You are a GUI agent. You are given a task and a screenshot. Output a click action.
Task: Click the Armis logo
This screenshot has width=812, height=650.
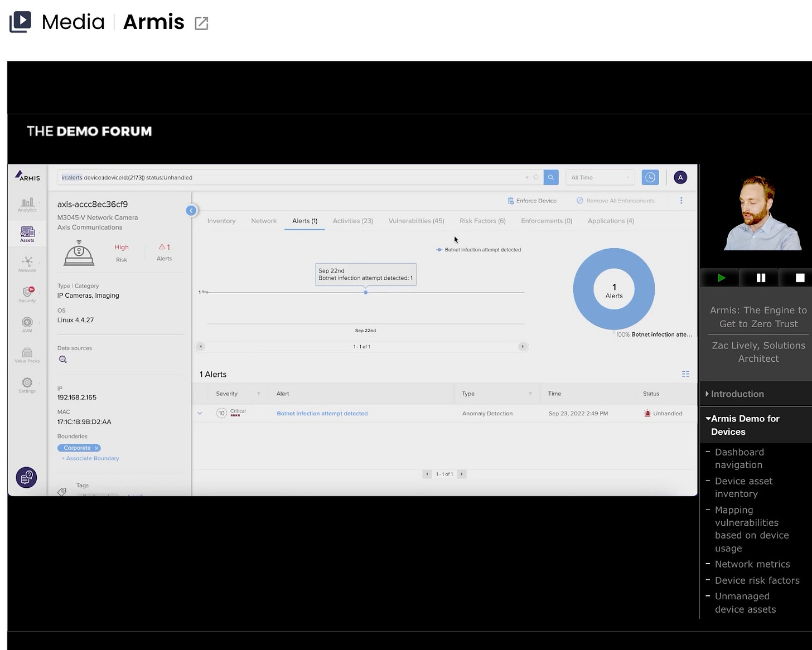(x=27, y=176)
